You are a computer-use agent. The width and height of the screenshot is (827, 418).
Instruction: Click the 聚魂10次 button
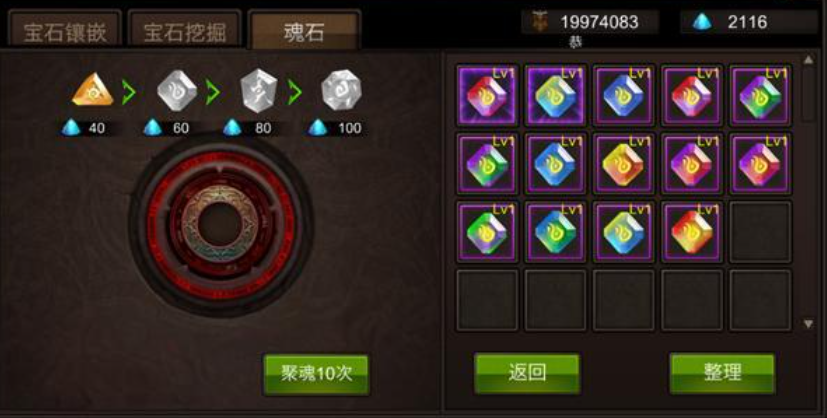coord(316,374)
